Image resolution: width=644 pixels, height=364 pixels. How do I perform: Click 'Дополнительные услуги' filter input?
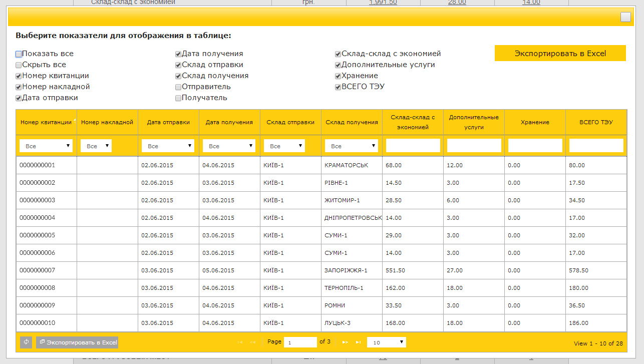[474, 145]
